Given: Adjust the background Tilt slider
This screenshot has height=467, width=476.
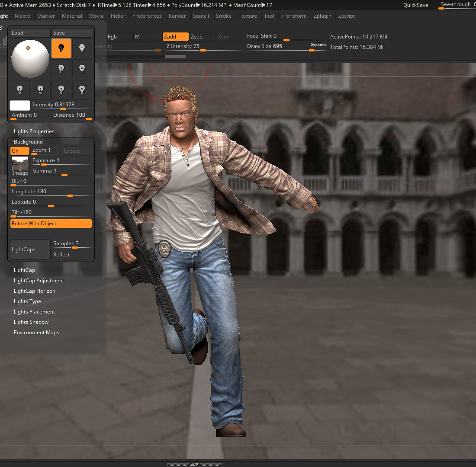Looking at the screenshot, I should click(51, 213).
